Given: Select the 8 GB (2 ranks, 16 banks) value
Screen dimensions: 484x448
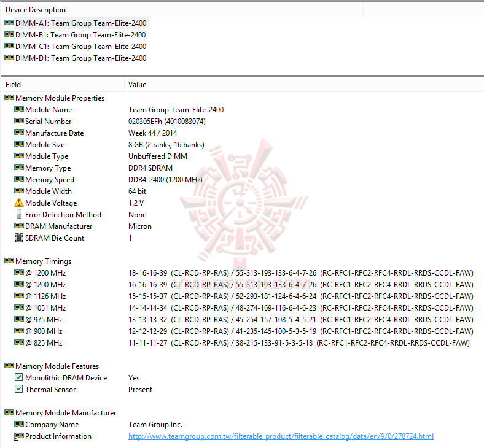Looking at the screenshot, I should click(166, 145).
